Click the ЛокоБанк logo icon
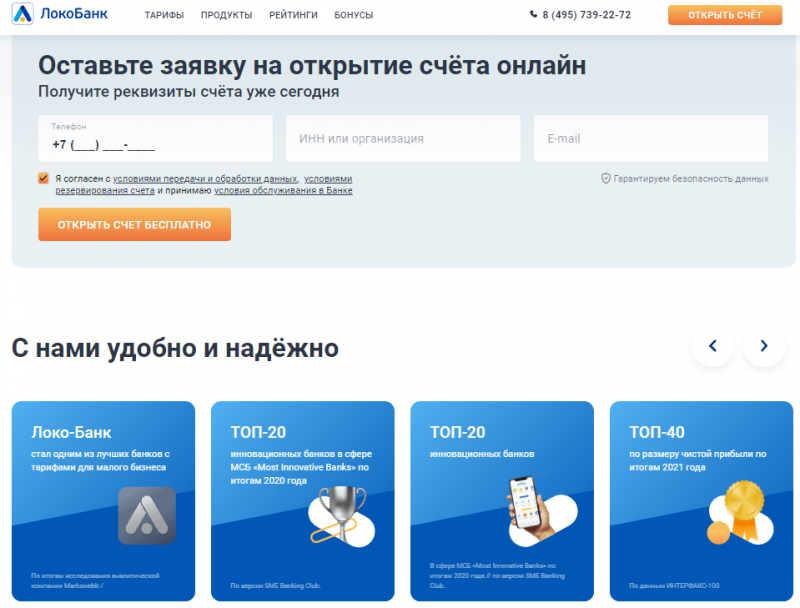Viewport: 800px width, 608px height. point(22,14)
